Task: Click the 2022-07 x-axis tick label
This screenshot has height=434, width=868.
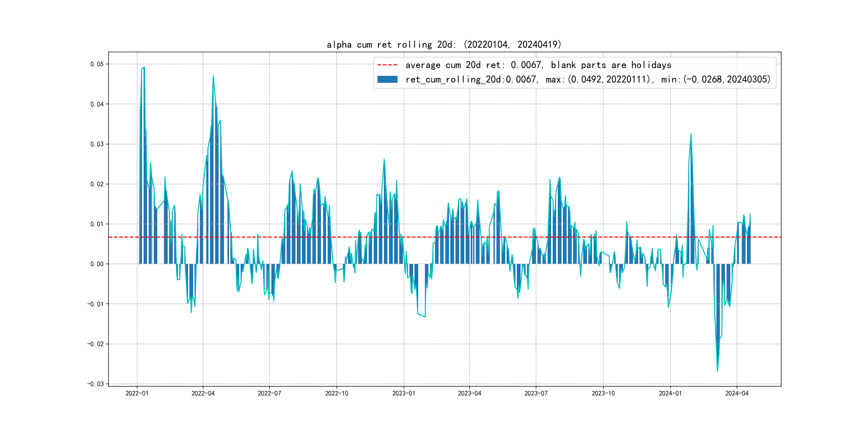Action: (269, 393)
